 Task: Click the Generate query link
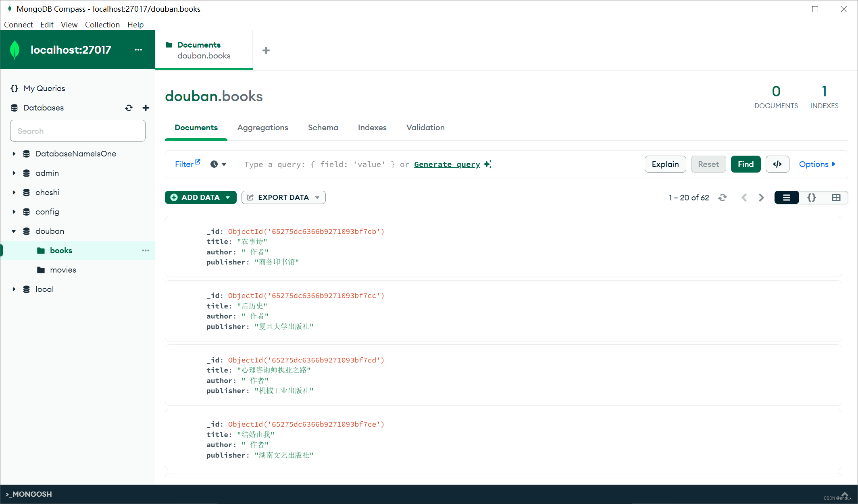[x=447, y=164]
